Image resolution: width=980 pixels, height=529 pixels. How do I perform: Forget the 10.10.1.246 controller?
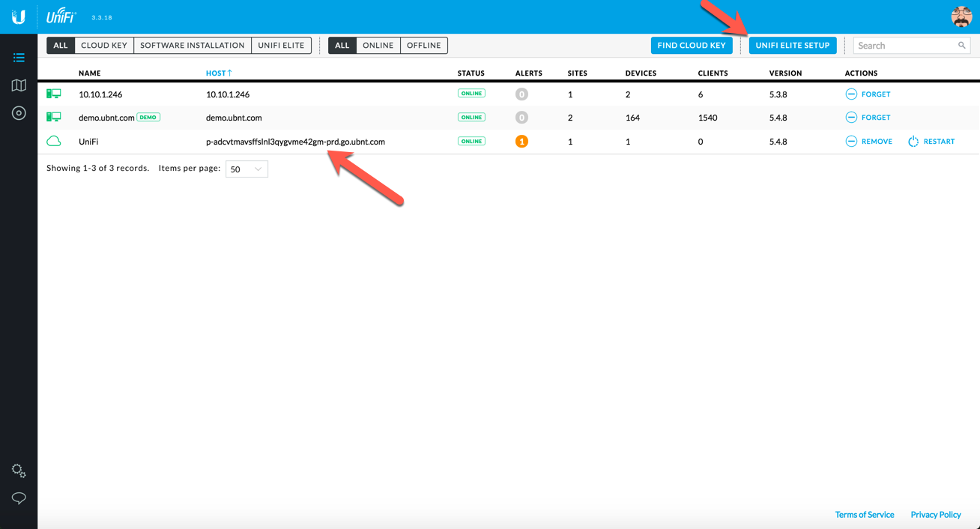tap(868, 94)
